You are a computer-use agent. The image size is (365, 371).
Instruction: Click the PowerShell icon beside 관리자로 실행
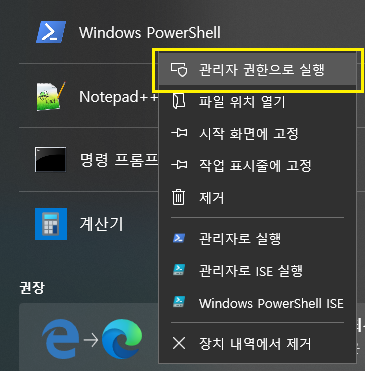[179, 238]
